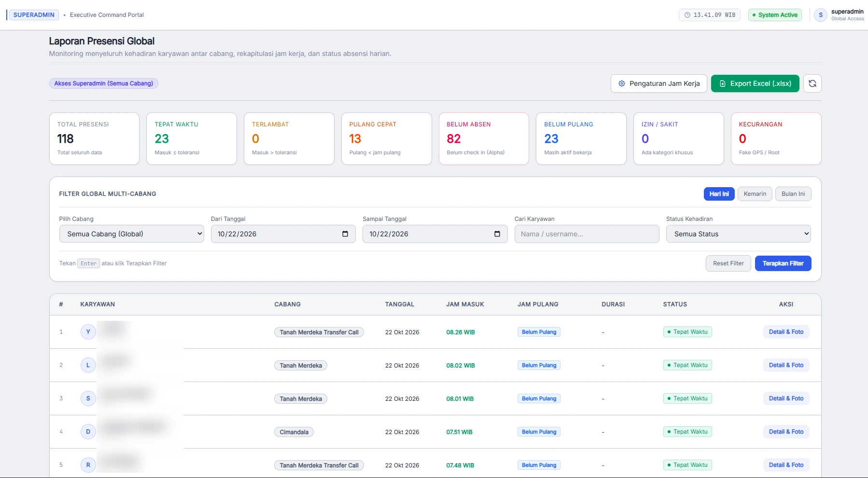Click the Terapkan Filter button
868x478 pixels.
point(783,263)
